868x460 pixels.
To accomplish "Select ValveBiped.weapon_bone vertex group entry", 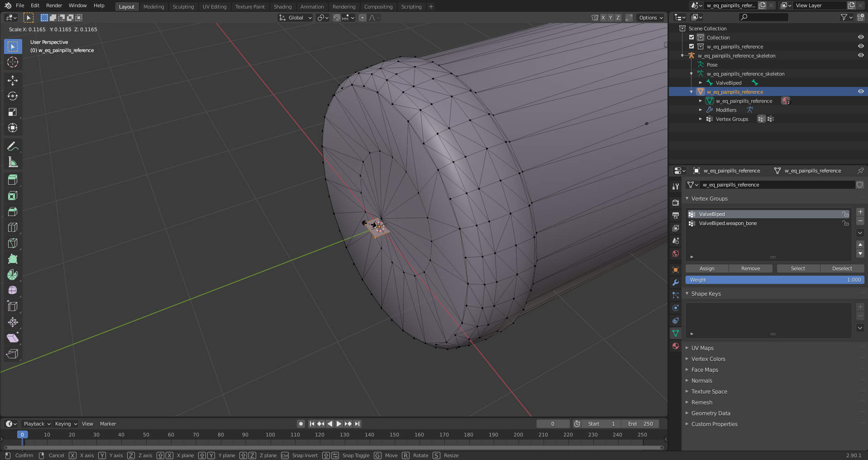I will coord(728,223).
